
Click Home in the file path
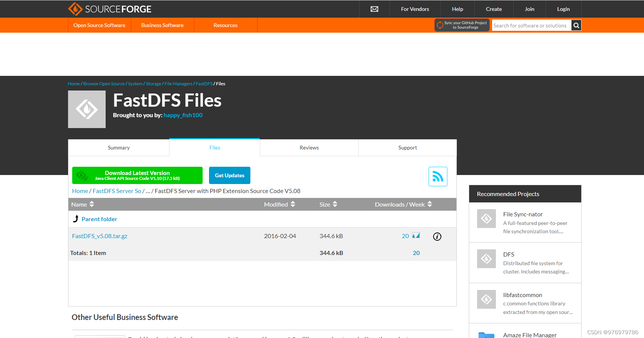click(80, 191)
